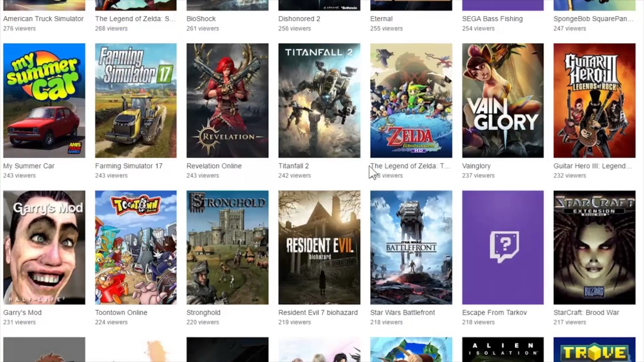The height and width of the screenshot is (362, 644).
Task: Click the 261 viewers text under BioShock
Action: [203, 29]
